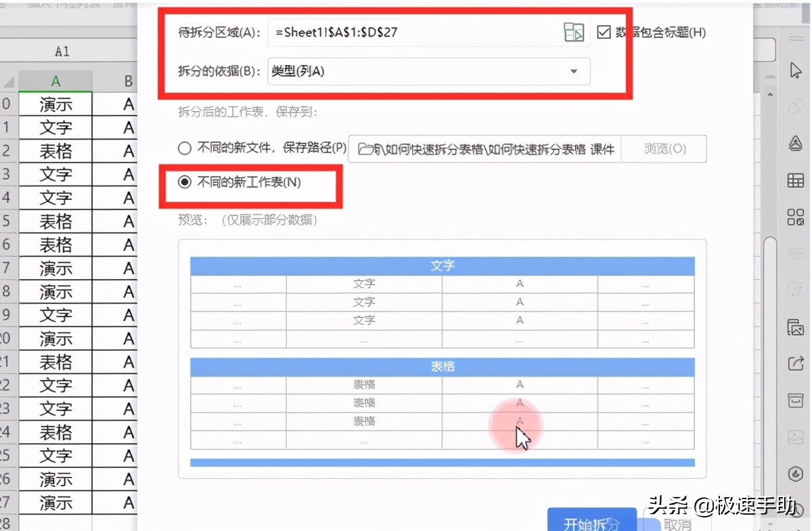Click cell A24 containing 表格

[x=55, y=432]
